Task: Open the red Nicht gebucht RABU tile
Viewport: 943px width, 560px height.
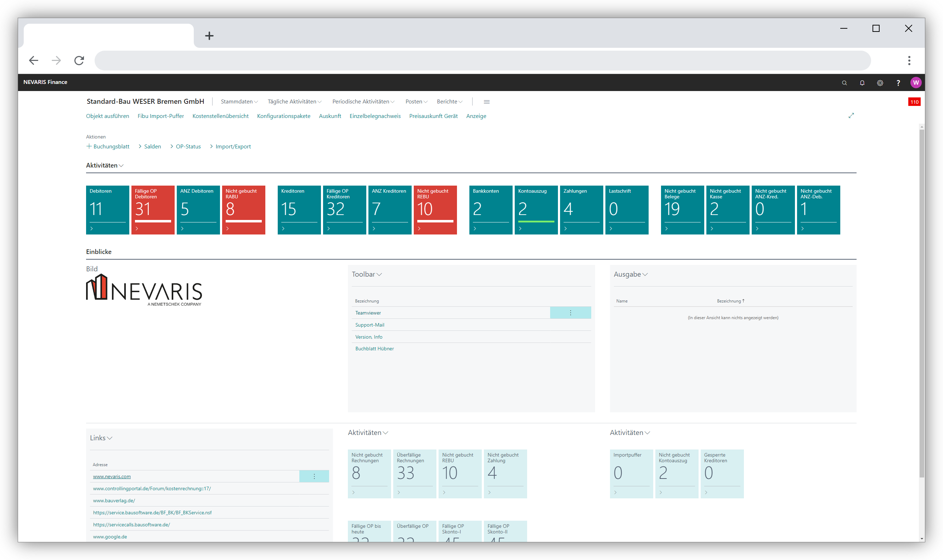Action: [243, 209]
